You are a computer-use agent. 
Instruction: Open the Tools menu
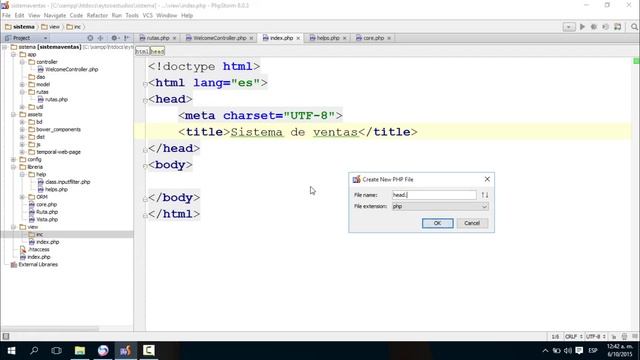click(x=132, y=16)
